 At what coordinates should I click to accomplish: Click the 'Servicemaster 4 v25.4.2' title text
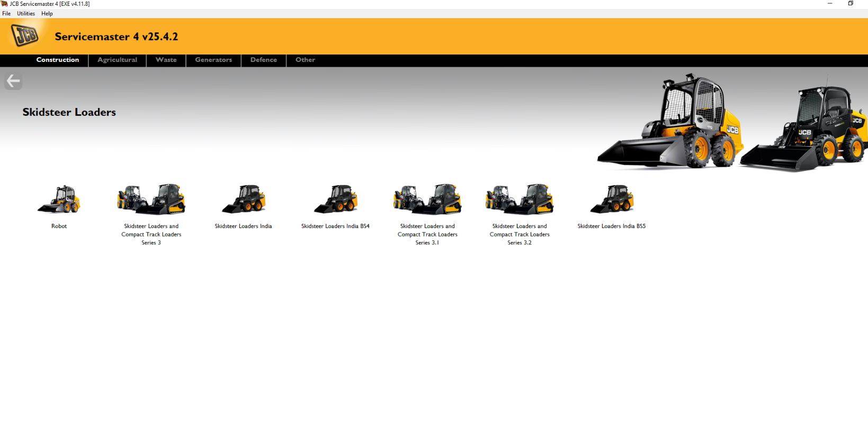(x=117, y=37)
